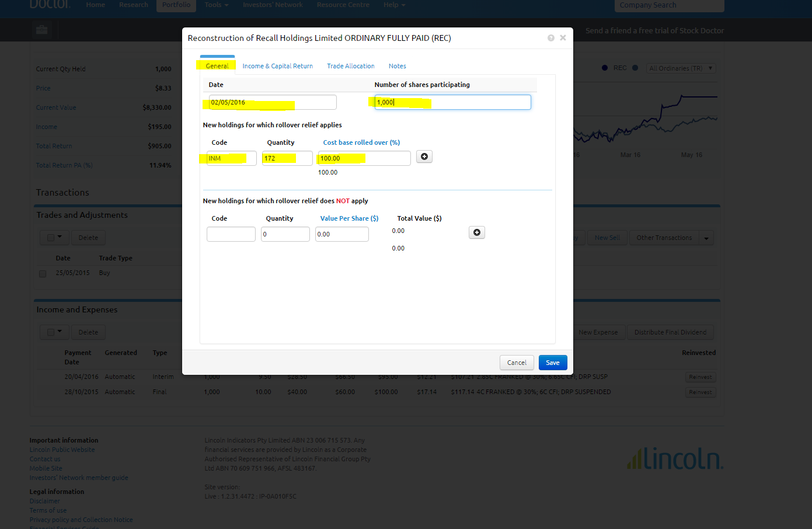Open the Research menu item
This screenshot has height=529, width=812.
tap(134, 5)
